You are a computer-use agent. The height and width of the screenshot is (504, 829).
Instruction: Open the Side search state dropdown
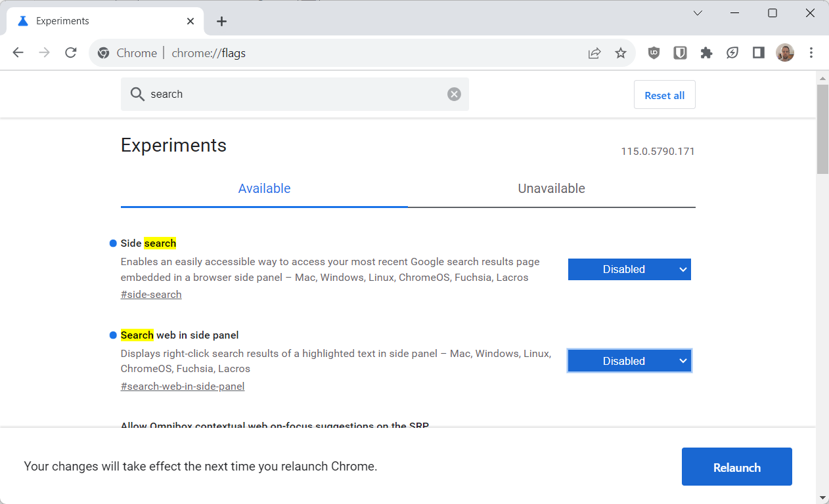[x=629, y=269]
